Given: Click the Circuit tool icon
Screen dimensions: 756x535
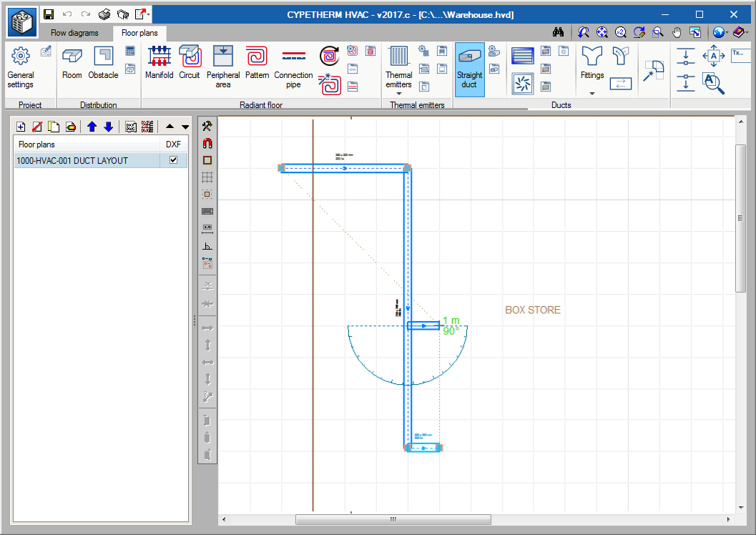Looking at the screenshot, I should (190, 62).
